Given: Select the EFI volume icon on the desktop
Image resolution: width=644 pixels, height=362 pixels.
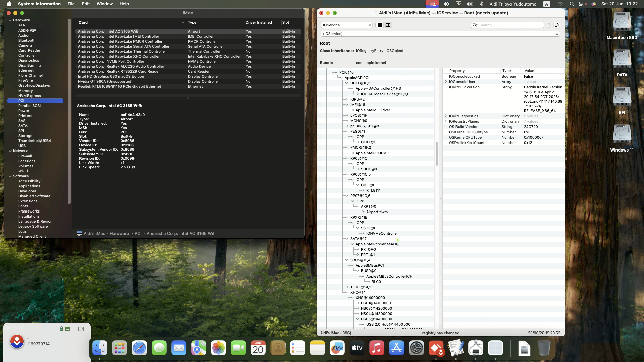Looking at the screenshot, I should 622,97.
